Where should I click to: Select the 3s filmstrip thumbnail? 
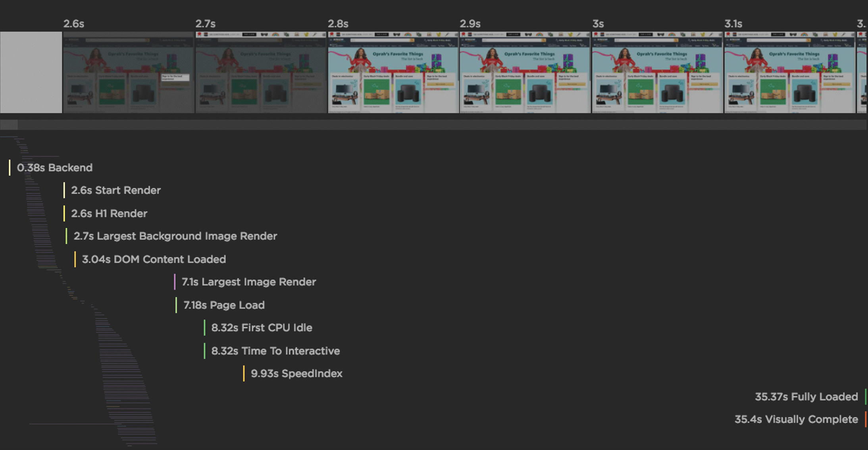[657, 73]
